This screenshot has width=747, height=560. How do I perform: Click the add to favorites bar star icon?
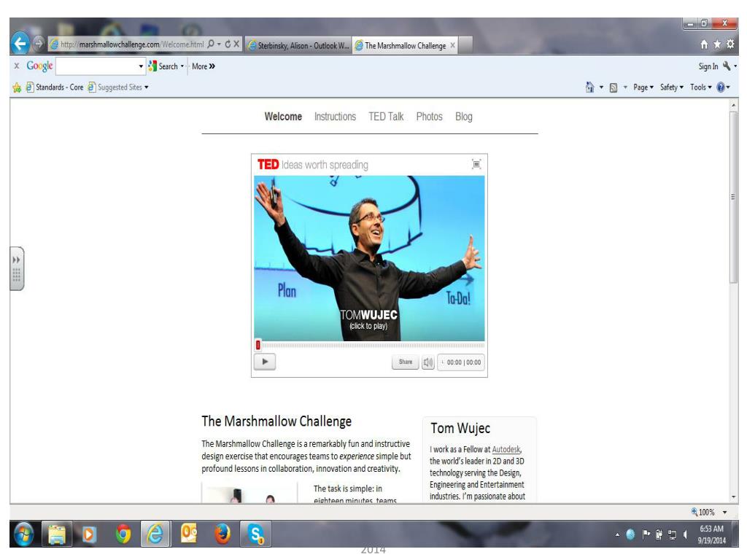(x=17, y=87)
